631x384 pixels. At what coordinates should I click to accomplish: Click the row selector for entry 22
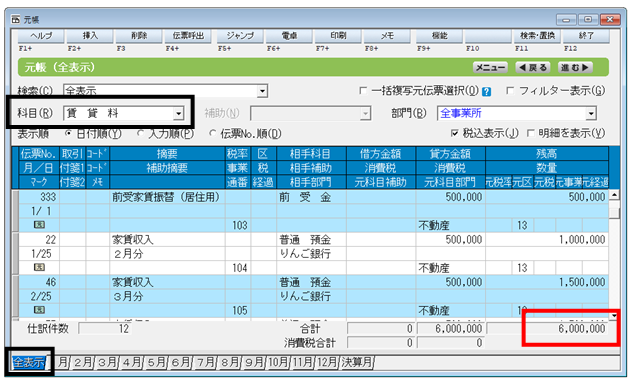15,254
